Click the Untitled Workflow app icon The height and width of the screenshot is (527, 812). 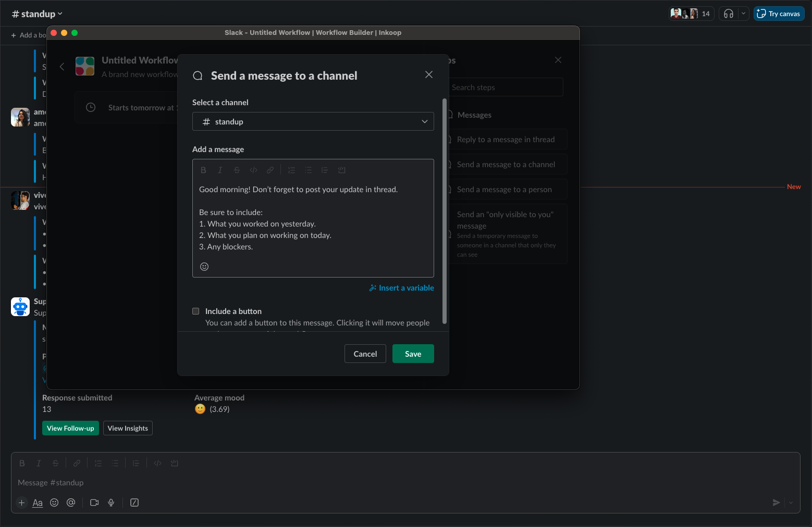[85, 66]
